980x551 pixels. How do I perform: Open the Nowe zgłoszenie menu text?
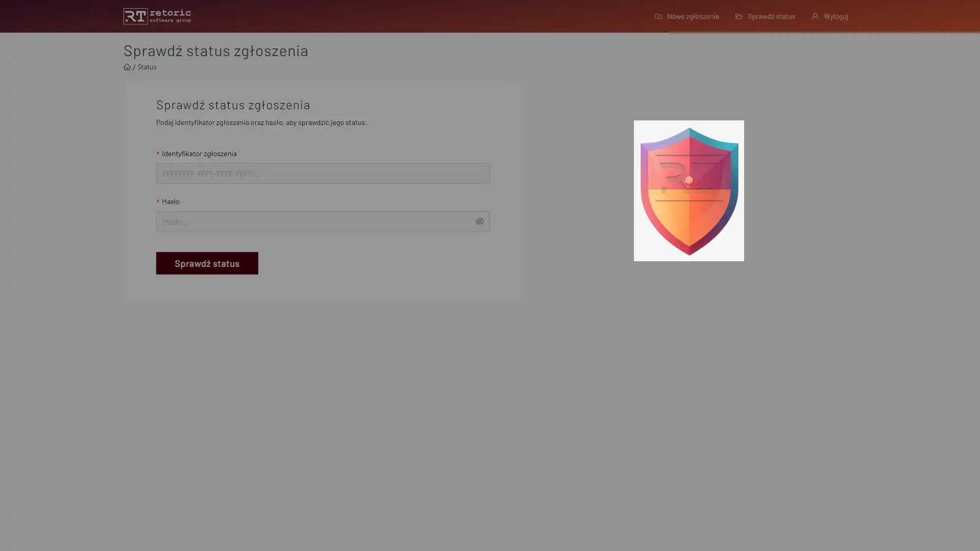[693, 16]
